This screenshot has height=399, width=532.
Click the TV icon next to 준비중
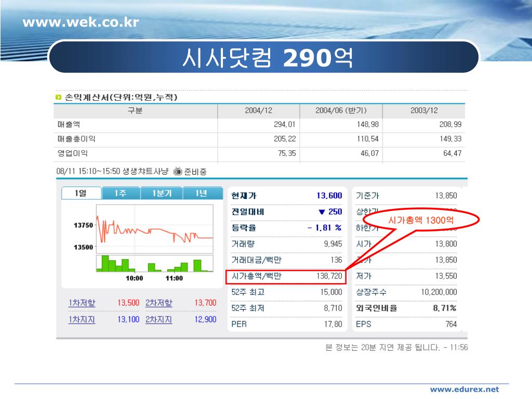[178, 171]
